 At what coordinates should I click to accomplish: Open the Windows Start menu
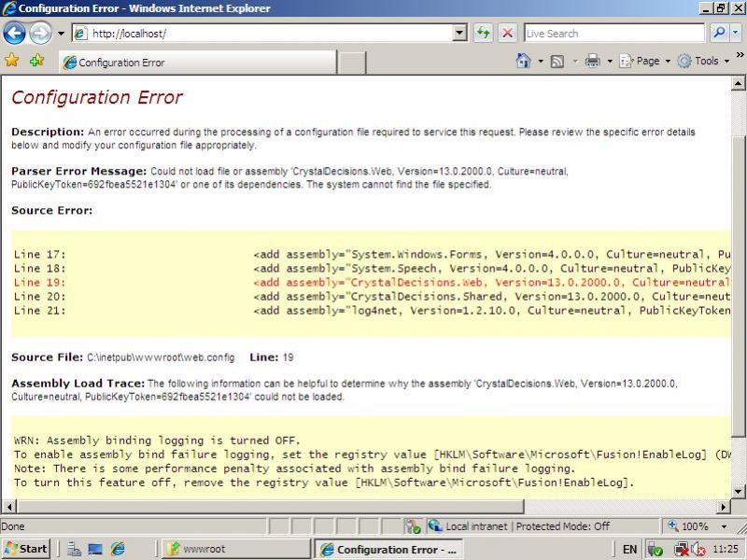pyautogui.click(x=26, y=549)
